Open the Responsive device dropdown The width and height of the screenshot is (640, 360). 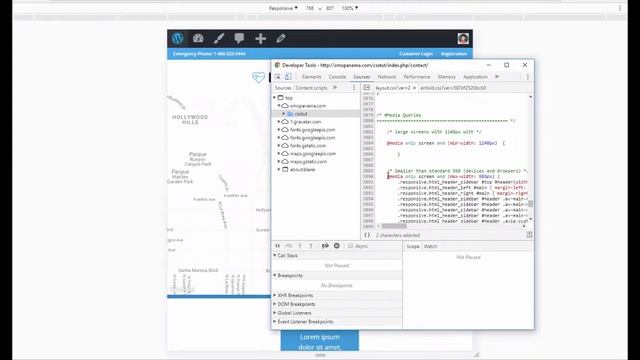coord(283,8)
